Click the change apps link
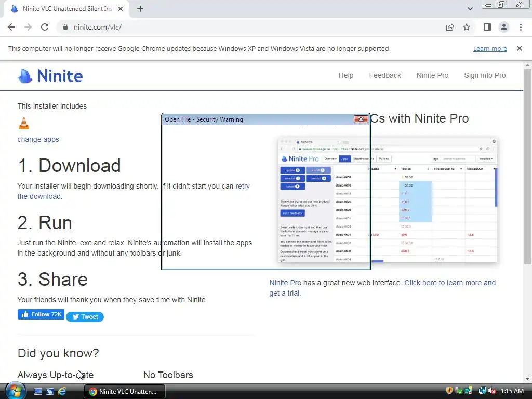The image size is (532, 399). [x=38, y=139]
